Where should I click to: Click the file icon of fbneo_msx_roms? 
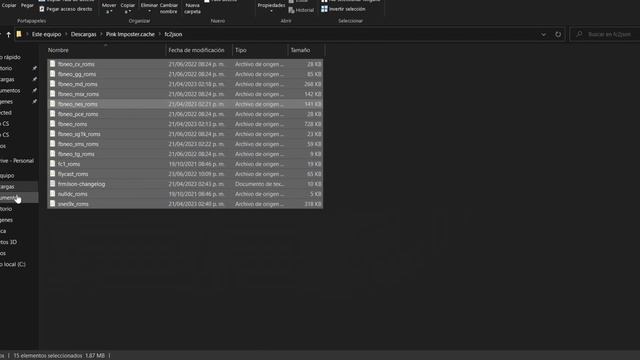point(52,94)
